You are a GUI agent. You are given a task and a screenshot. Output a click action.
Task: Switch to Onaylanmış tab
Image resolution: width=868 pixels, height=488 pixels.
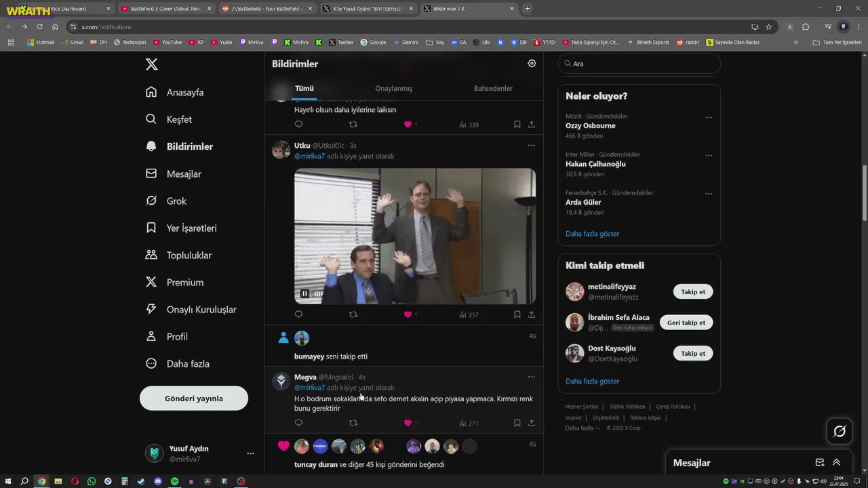pos(394,88)
